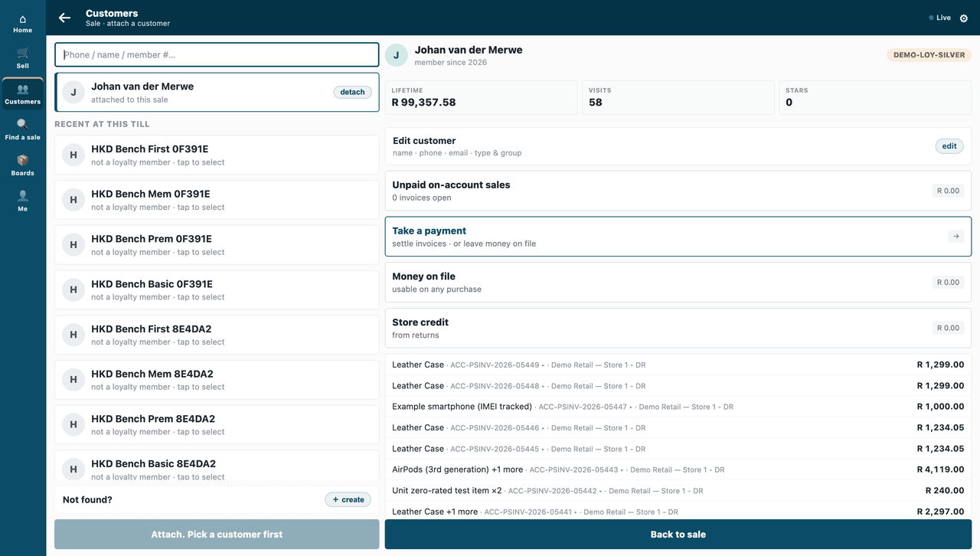This screenshot has height=556, width=980.
Task: Select customer HKD Bench Prem 0F391E
Action: tap(217, 245)
